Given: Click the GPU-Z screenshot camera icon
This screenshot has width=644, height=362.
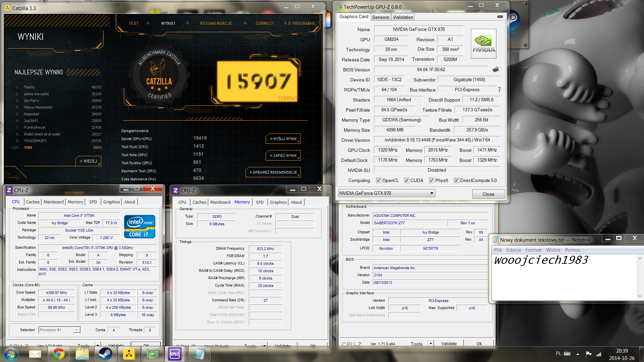Looking at the screenshot, I should 500,16.
